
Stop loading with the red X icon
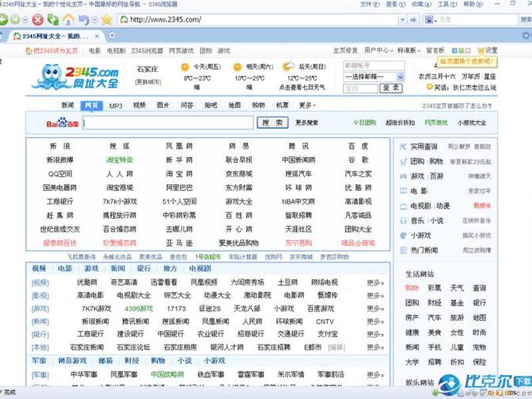38,20
